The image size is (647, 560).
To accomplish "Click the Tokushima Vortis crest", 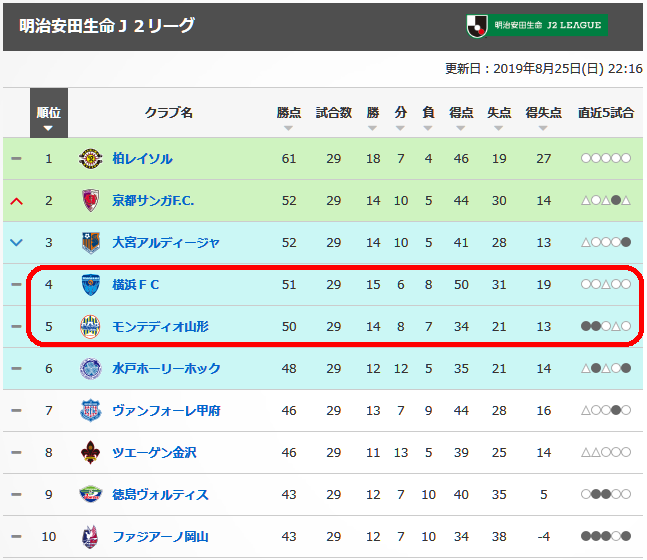I will coord(90,494).
